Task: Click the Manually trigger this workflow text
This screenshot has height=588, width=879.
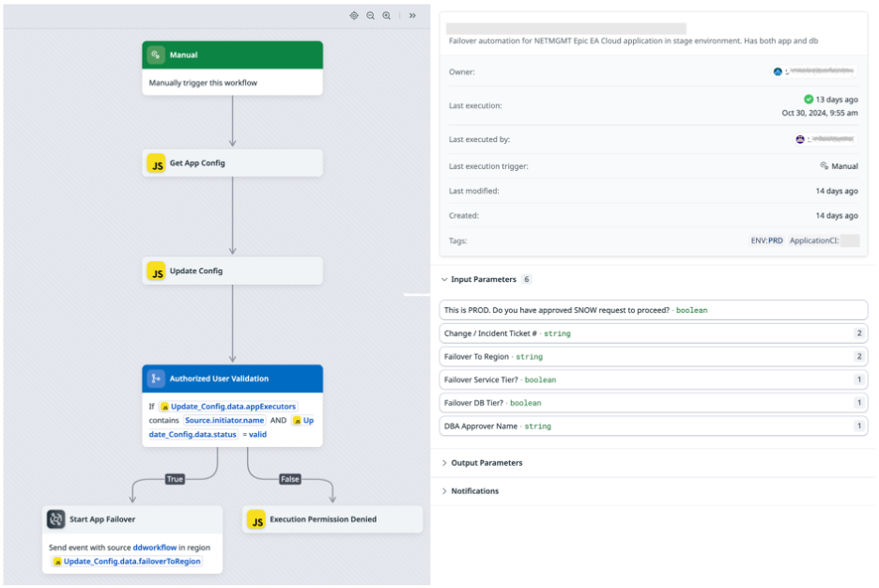Action: tap(203, 83)
